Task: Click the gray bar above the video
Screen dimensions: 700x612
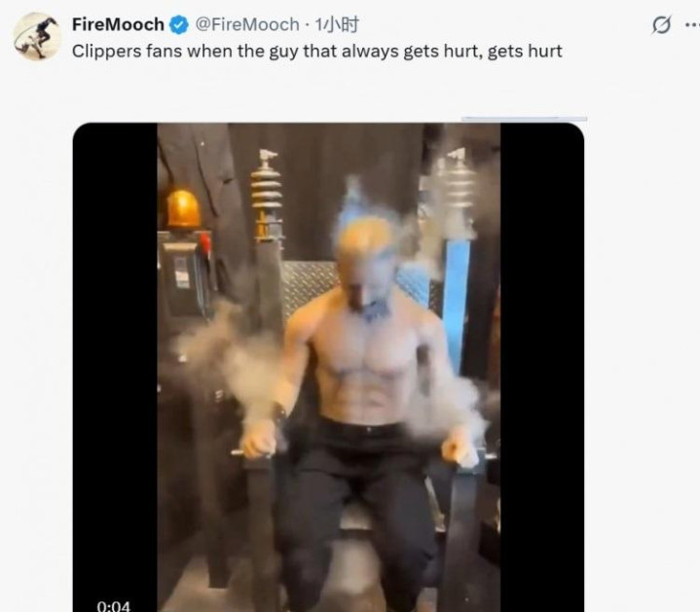Action: coord(524,118)
